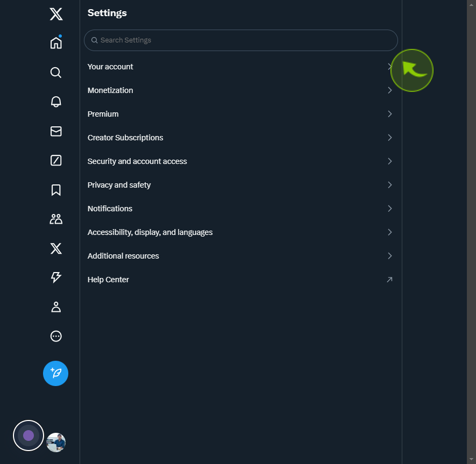This screenshot has height=464, width=476.
Task: Open the Explore search icon in sidebar
Action: pyautogui.click(x=56, y=73)
